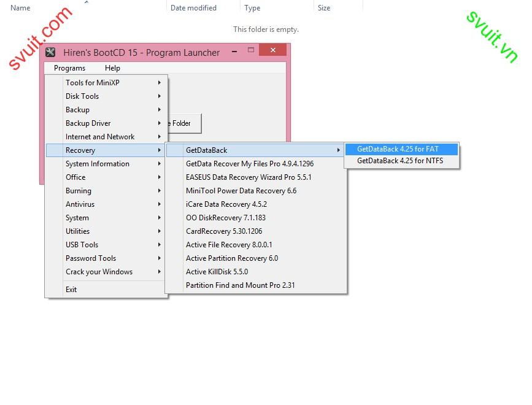The height and width of the screenshot is (405, 532).
Task: Launch Active KillDisk 5.5.0
Action: (256, 272)
